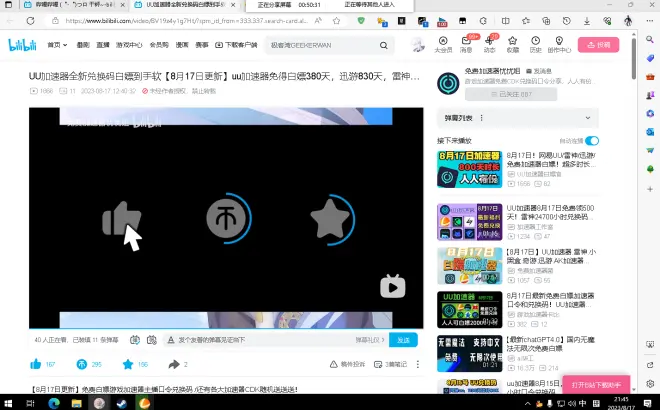The width and height of the screenshot is (660, 410).
Task: Click the blue 发送 send button
Action: coord(402,340)
